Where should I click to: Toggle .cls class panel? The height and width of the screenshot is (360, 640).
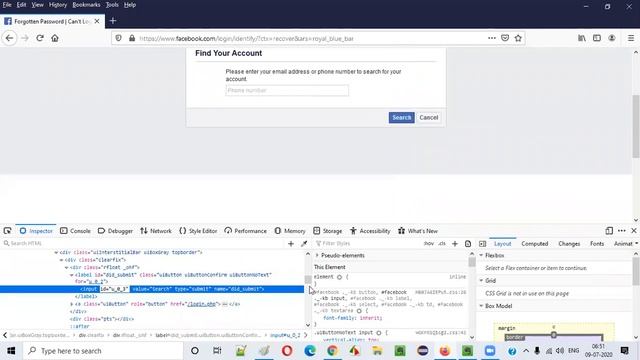click(x=442, y=243)
